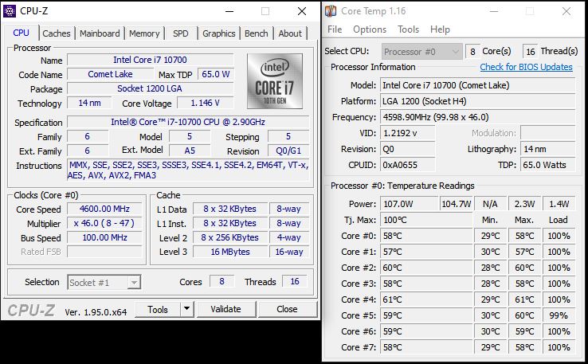
Task: Click the Tj. Max value '100°C'
Action: coord(426,220)
